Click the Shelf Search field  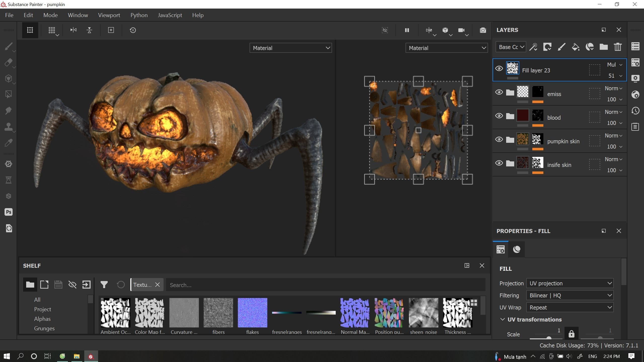click(326, 285)
